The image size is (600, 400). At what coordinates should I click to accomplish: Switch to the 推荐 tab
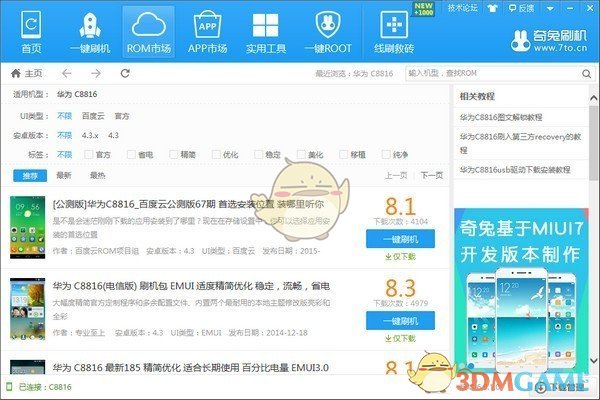click(x=30, y=176)
